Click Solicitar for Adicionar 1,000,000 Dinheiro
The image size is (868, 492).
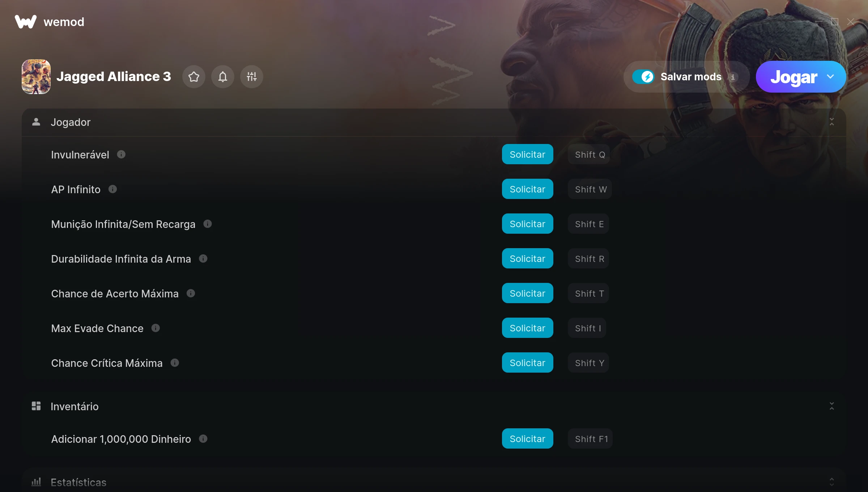(x=527, y=439)
